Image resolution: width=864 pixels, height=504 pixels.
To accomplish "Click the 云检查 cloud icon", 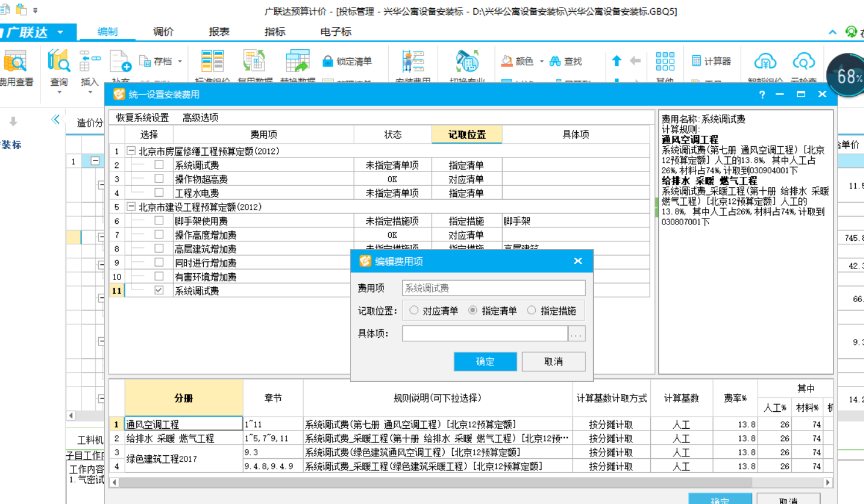I will 804,61.
